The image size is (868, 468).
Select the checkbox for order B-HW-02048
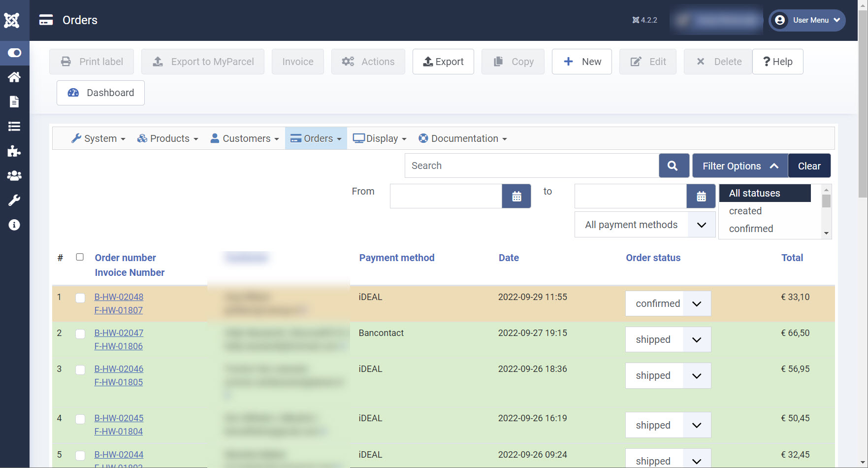pyautogui.click(x=80, y=298)
